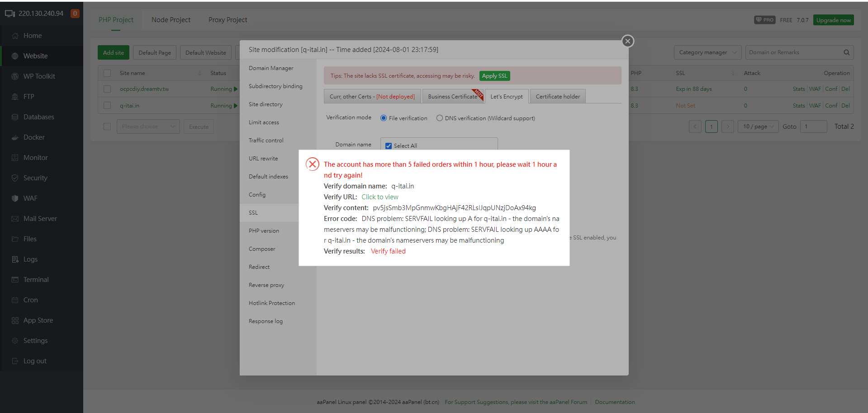The height and width of the screenshot is (413, 868).
Task: Open the Home sidebar icon
Action: pos(15,36)
